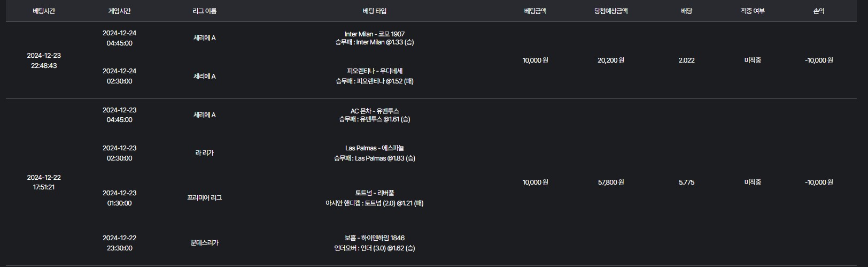The width and height of the screenshot is (868, 267).
Task: Select the 베팅 타입 column header
Action: [374, 11]
